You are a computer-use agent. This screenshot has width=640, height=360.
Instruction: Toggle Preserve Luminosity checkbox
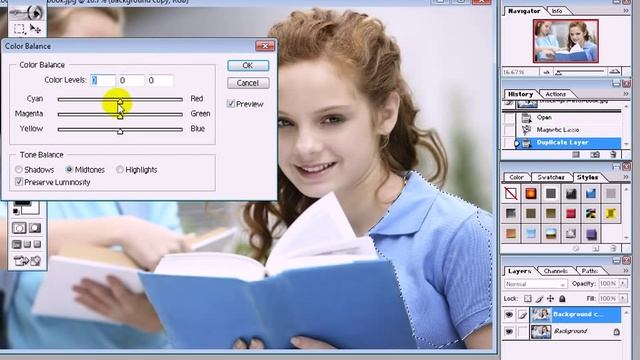(19, 182)
